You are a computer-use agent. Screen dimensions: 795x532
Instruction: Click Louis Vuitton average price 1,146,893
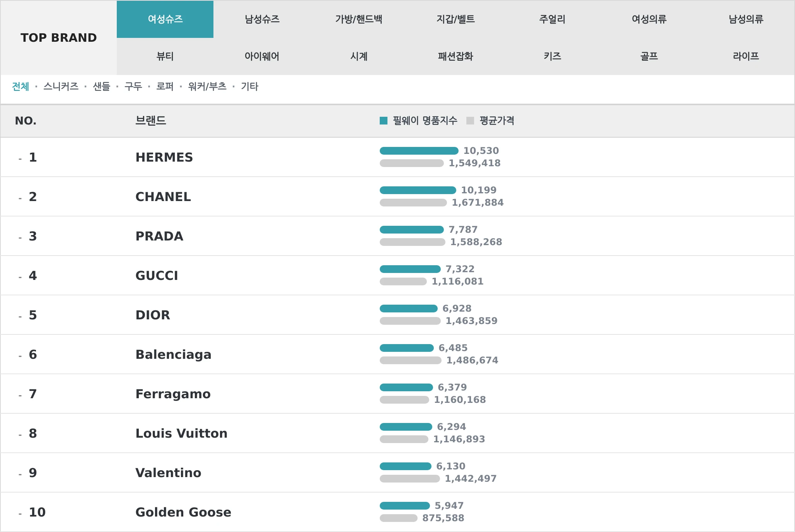point(459,439)
